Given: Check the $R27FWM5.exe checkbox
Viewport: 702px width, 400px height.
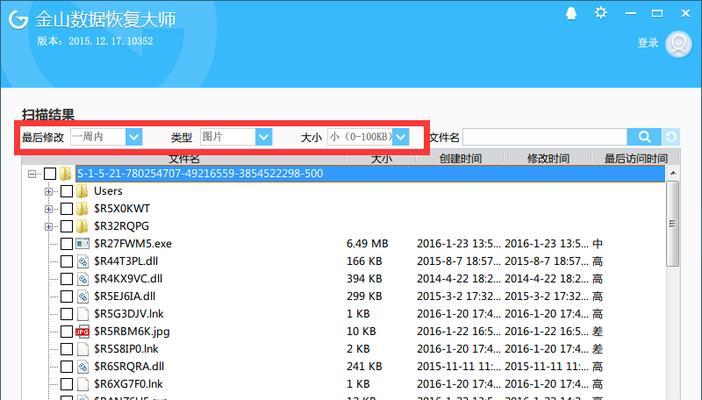Looking at the screenshot, I should [x=67, y=244].
